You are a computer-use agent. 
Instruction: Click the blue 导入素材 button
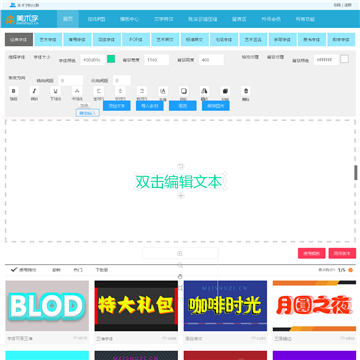[150, 106]
